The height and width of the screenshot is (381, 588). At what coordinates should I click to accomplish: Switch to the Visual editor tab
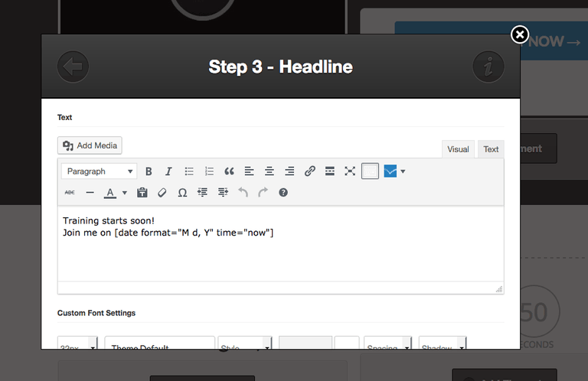click(458, 149)
